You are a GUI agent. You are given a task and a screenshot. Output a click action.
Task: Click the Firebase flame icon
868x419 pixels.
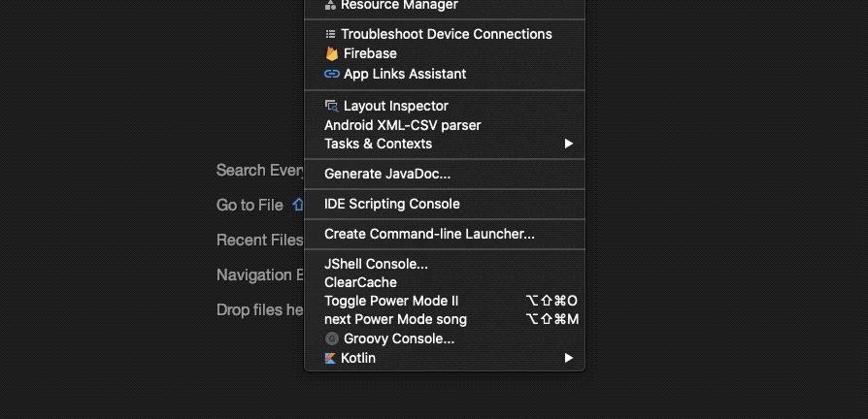[x=332, y=53]
